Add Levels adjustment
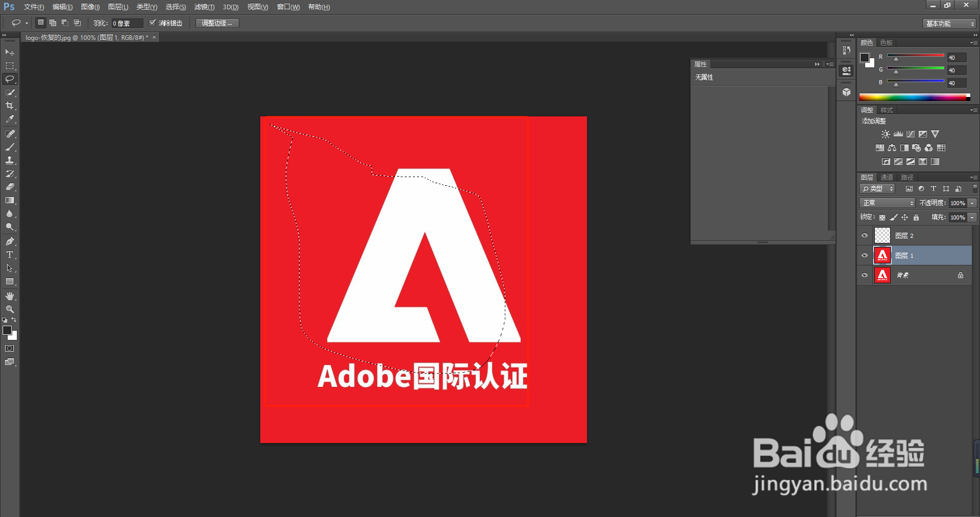 point(898,134)
